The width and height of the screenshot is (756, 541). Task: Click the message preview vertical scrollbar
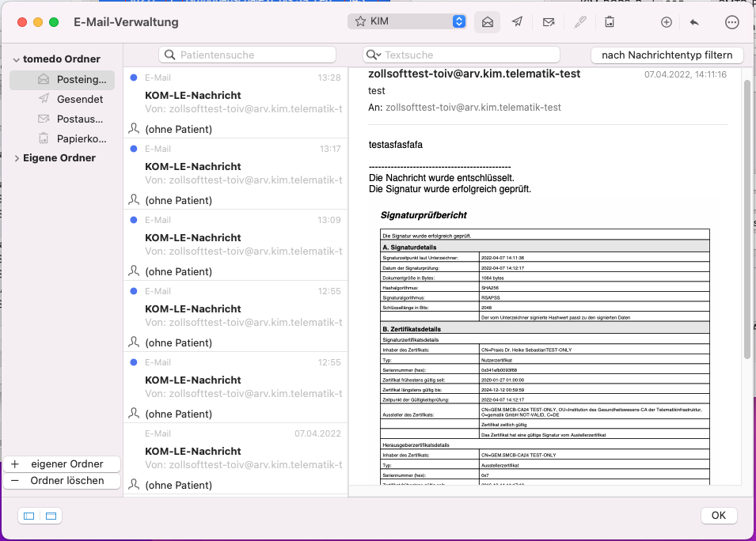[x=747, y=219]
